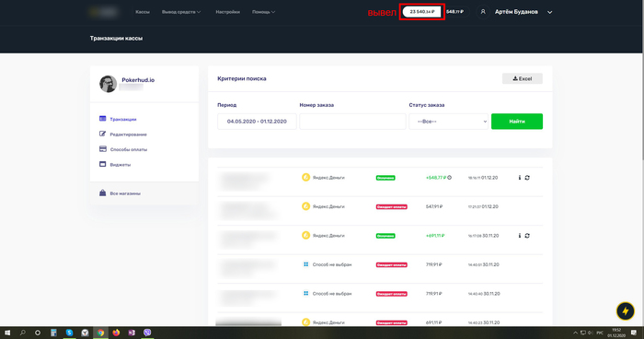
Task: Click the Яндекс.Деньги icon in the 14:40:23 row
Action: pos(305,322)
